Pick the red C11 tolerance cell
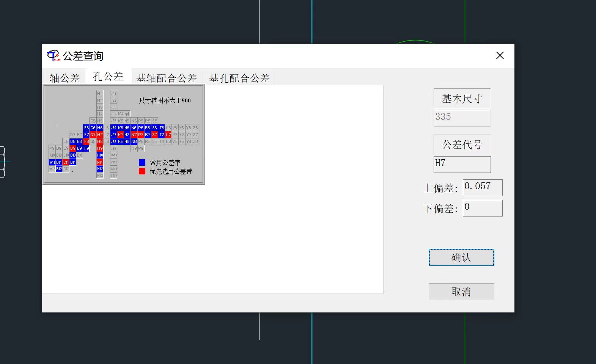Viewport: 596px width, 364px height. (x=66, y=162)
